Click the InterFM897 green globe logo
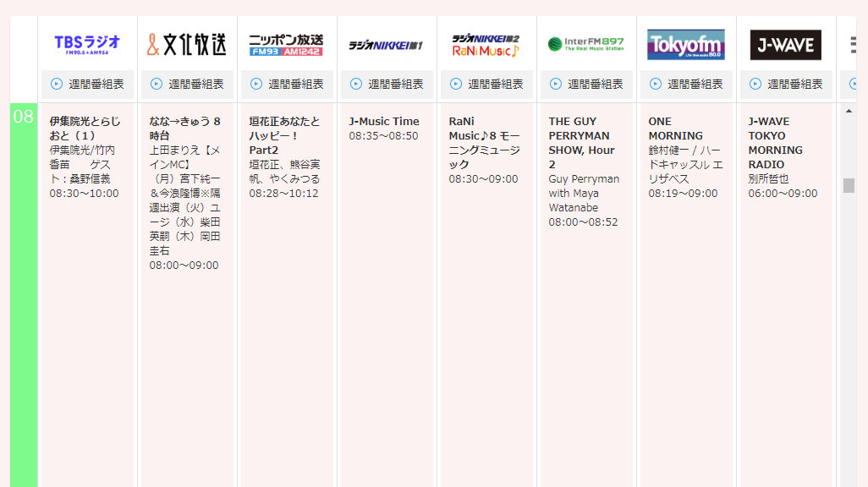This screenshot has height=487, width=868. (x=585, y=44)
